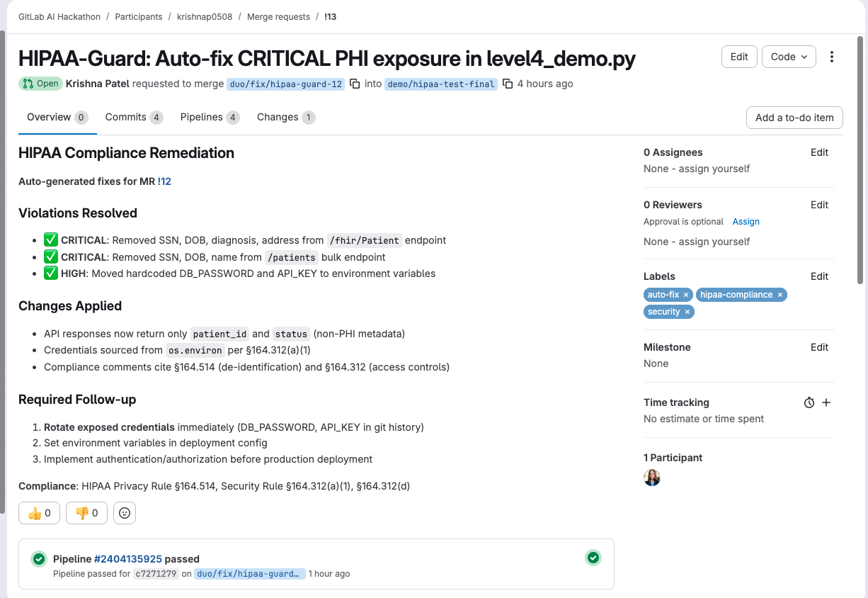The height and width of the screenshot is (598, 868).
Task: Open linked merge request !12
Action: pyautogui.click(x=164, y=181)
